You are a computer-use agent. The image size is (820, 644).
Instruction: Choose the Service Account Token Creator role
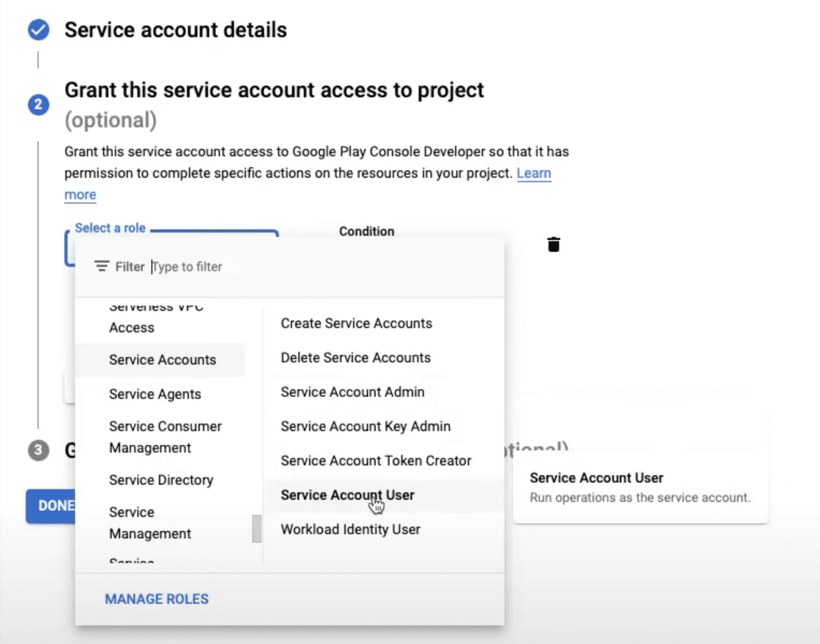point(376,461)
